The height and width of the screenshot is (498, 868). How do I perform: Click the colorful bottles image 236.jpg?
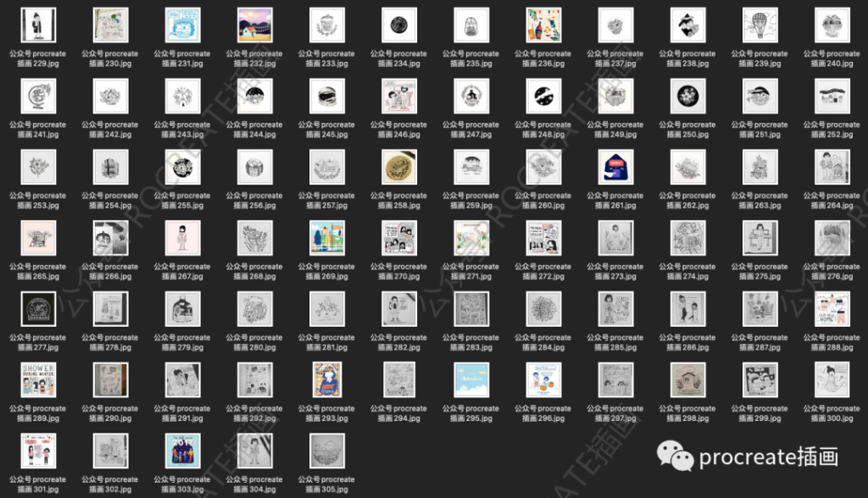coord(543,25)
